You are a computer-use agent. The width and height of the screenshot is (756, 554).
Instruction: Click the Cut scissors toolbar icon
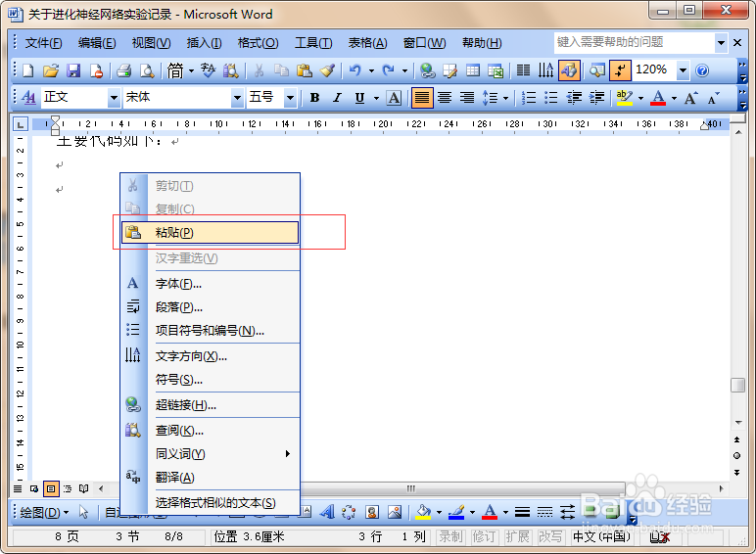(x=259, y=70)
